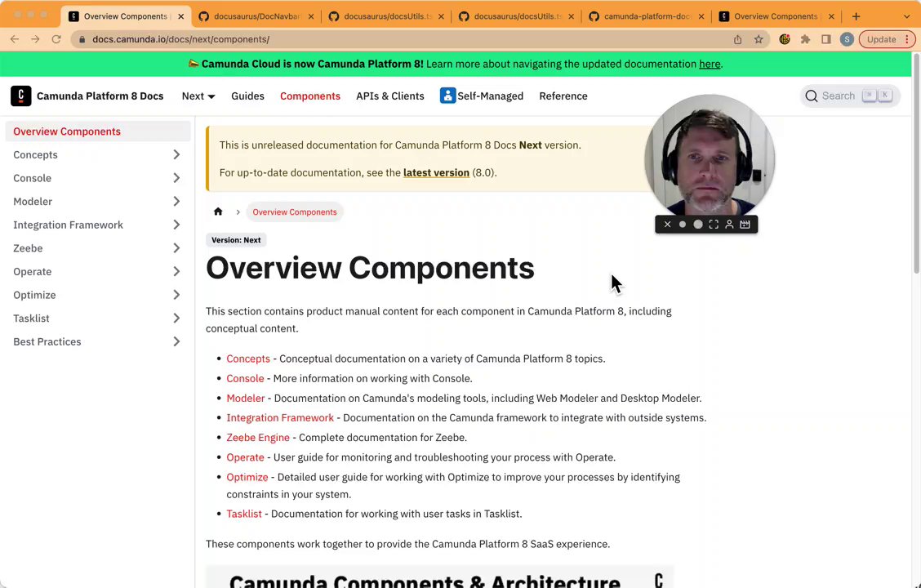Viewport: 921px width, 588px height.
Task: Open the Zeebe Engine link
Action: coord(258,438)
